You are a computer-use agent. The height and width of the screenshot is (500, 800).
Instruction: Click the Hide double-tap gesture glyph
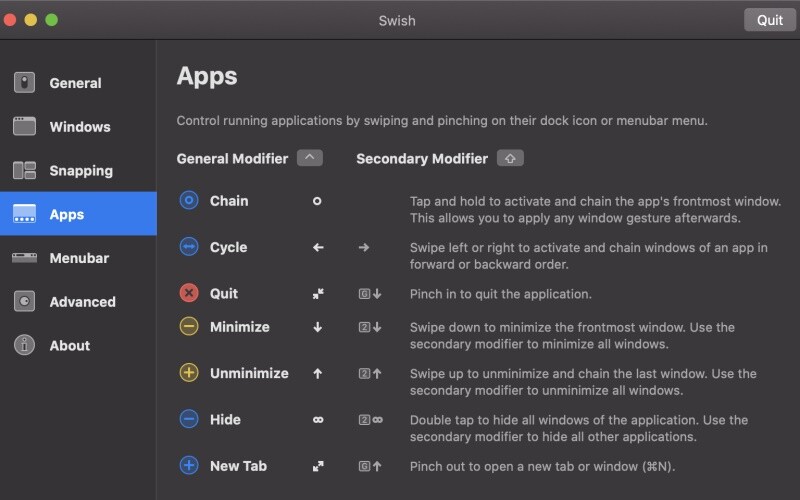click(318, 420)
